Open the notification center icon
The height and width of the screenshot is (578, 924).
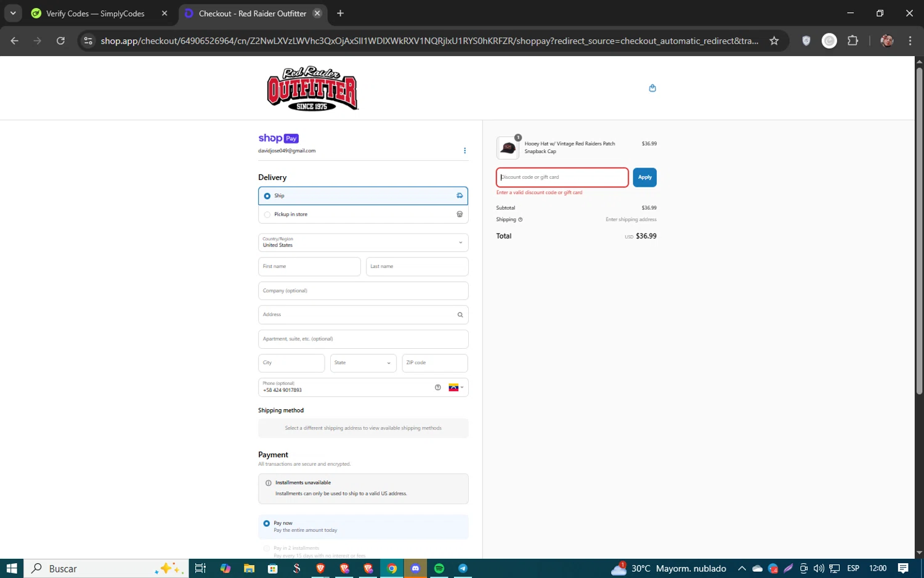pyautogui.click(x=903, y=568)
